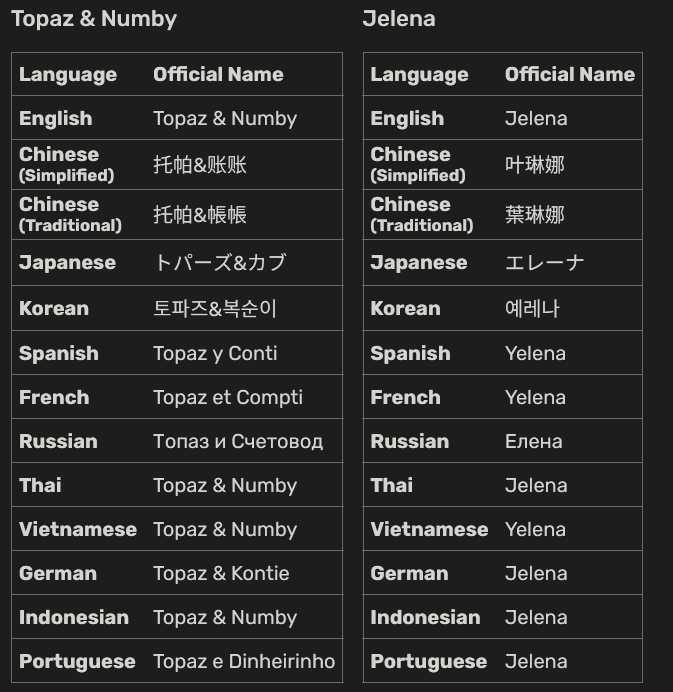
Task: Click German name Topaz & Kontie
Action: click(x=221, y=574)
